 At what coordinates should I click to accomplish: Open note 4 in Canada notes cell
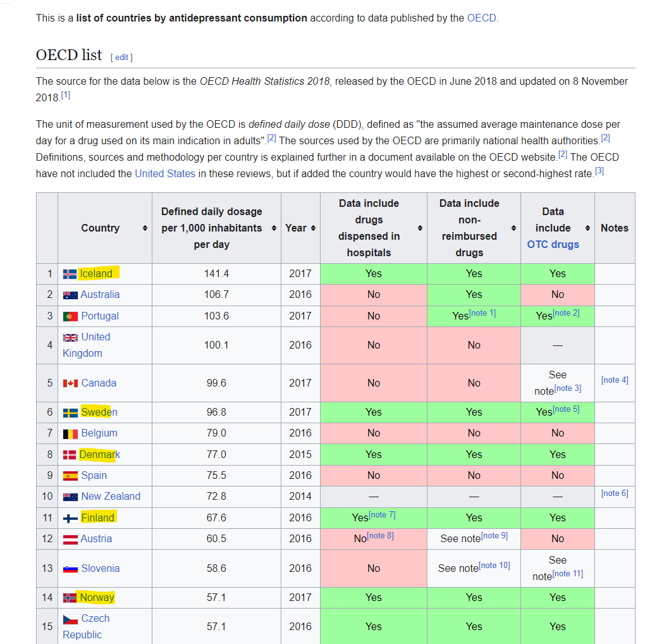point(615,380)
